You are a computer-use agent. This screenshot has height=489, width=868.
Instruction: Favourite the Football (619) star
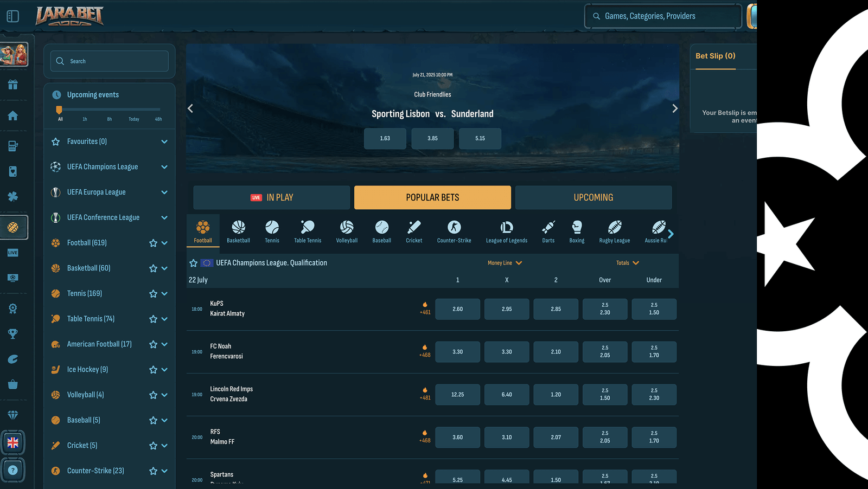153,243
